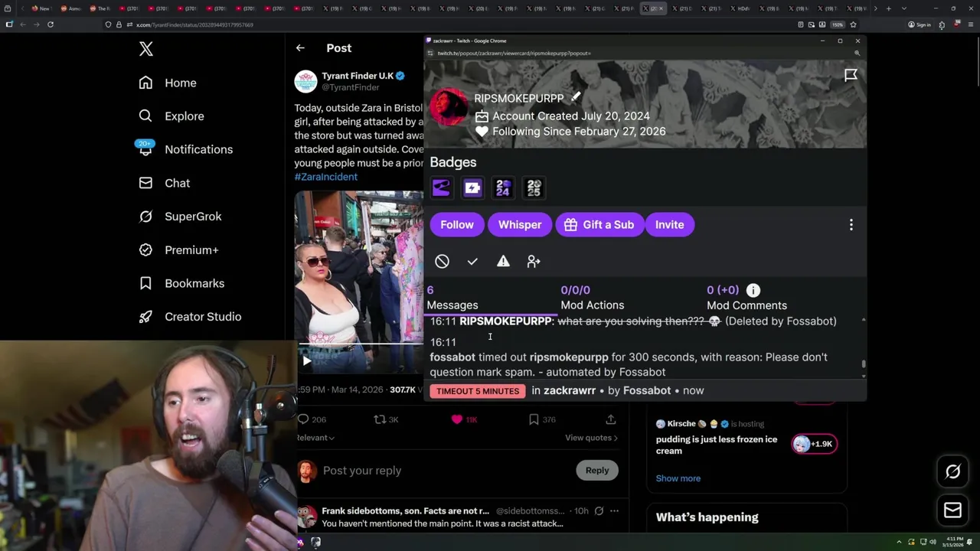This screenshot has width=980, height=551.
Task: Click the add moderator person icon
Action: [x=534, y=262]
